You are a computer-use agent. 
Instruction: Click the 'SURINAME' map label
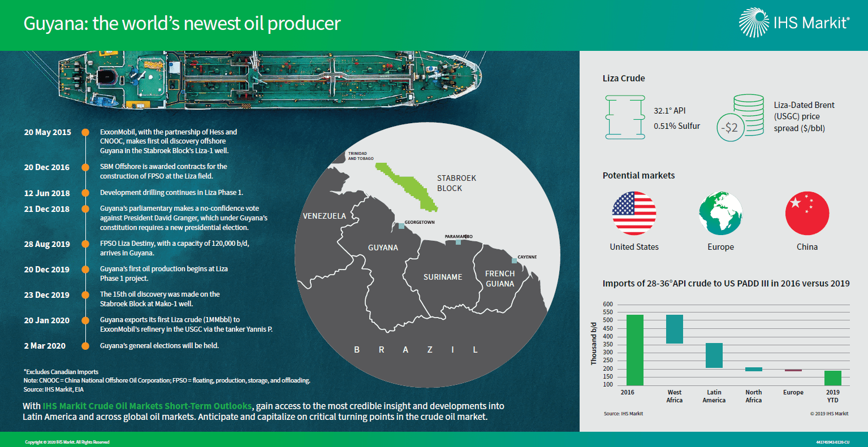pos(443,277)
